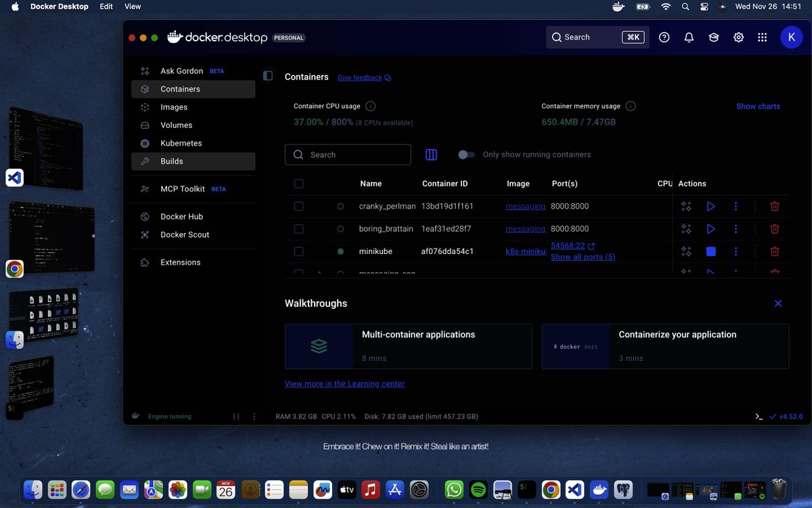
Task: Focus the containers Search field
Action: [x=348, y=154]
